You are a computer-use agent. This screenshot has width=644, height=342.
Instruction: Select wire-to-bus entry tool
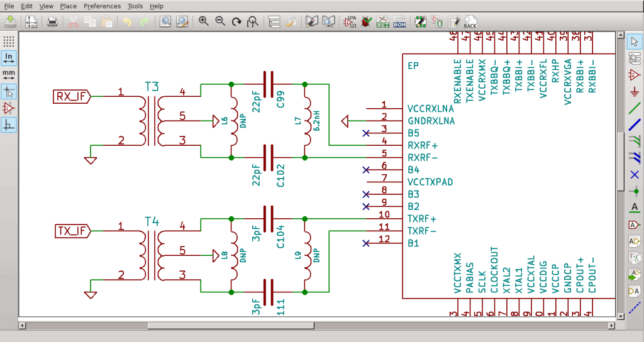635,141
